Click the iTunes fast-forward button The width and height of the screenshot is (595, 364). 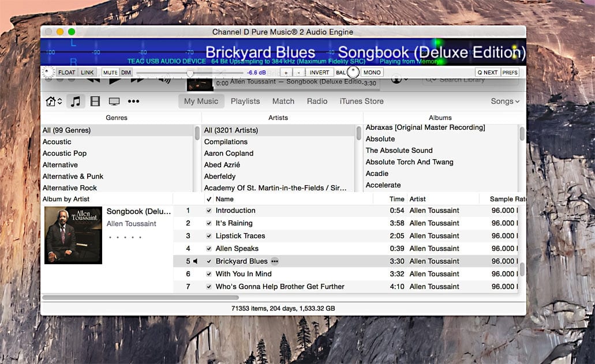tap(137, 80)
